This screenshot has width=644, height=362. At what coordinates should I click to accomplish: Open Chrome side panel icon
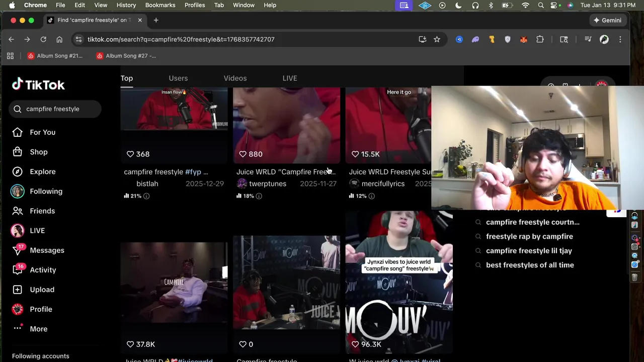(564, 39)
